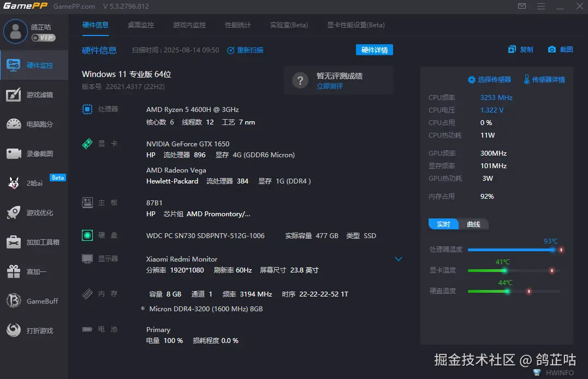Select the 显卡性能设置(Beta) tab

356,25
